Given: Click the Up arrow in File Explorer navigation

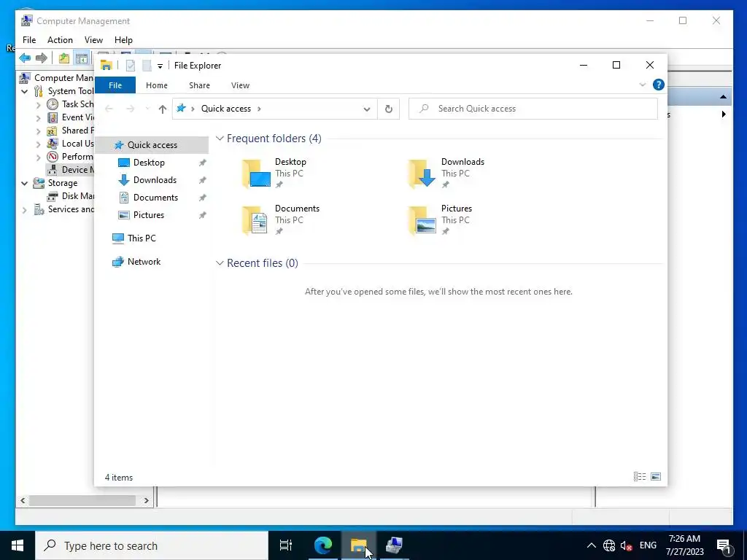Looking at the screenshot, I should (163, 109).
